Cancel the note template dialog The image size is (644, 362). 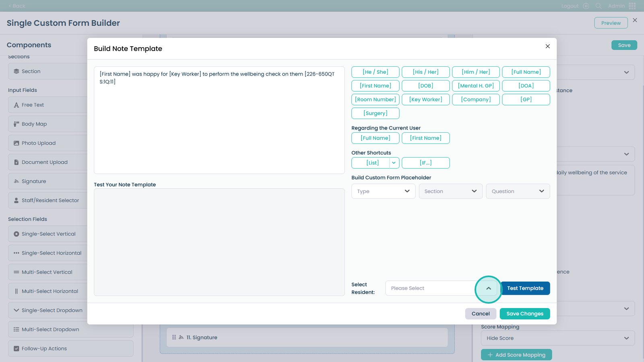pyautogui.click(x=481, y=314)
